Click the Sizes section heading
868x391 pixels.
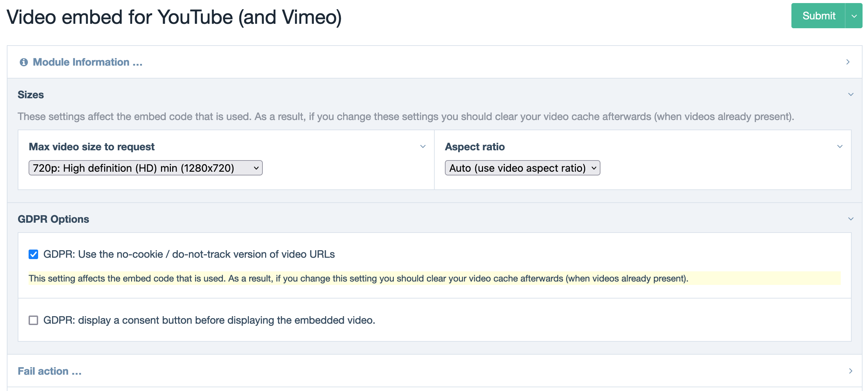click(31, 95)
